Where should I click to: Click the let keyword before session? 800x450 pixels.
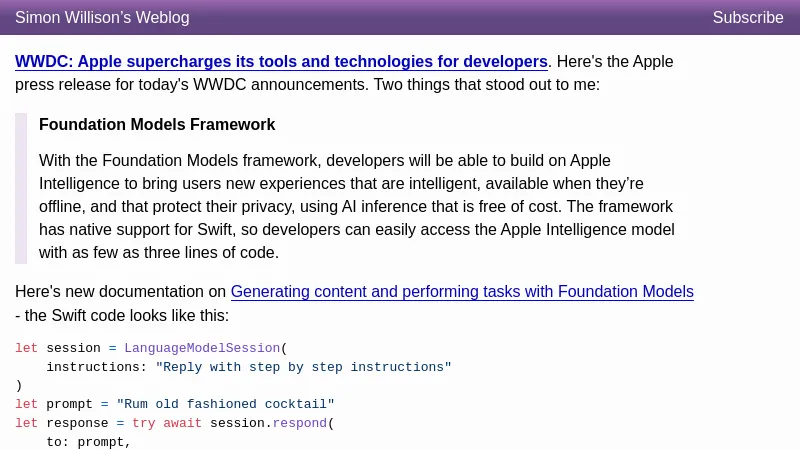(x=27, y=348)
